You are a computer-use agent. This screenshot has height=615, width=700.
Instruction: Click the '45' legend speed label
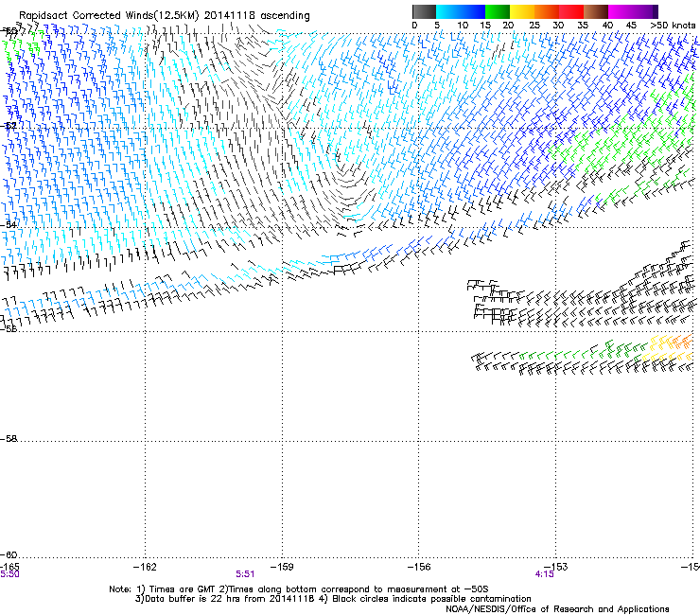point(631,26)
